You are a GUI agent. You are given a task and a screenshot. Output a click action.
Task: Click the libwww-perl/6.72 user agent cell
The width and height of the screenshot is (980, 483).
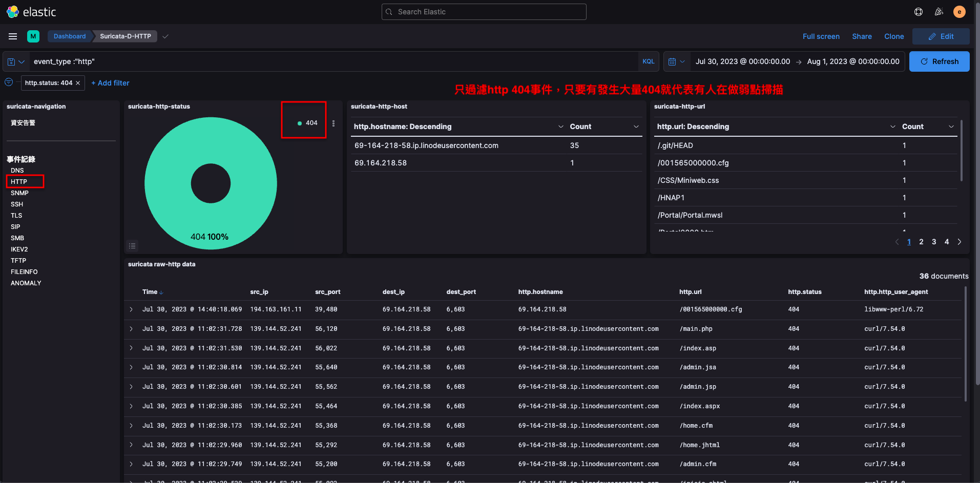[x=894, y=309]
